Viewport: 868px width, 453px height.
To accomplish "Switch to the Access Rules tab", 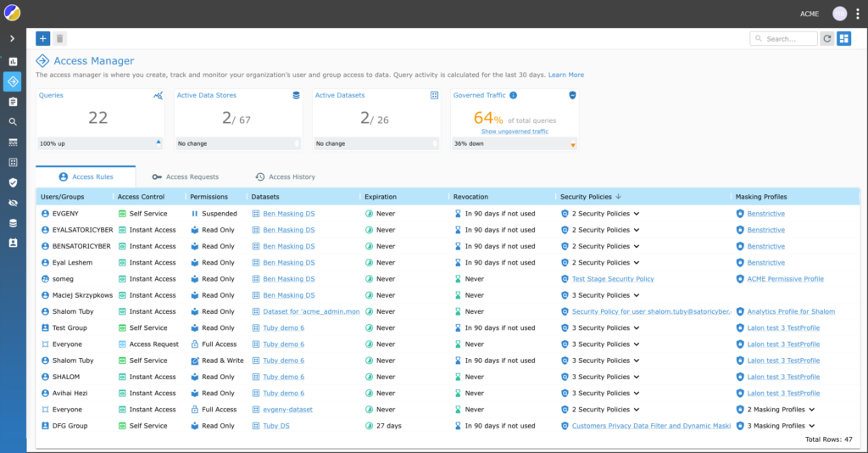I will (86, 176).
